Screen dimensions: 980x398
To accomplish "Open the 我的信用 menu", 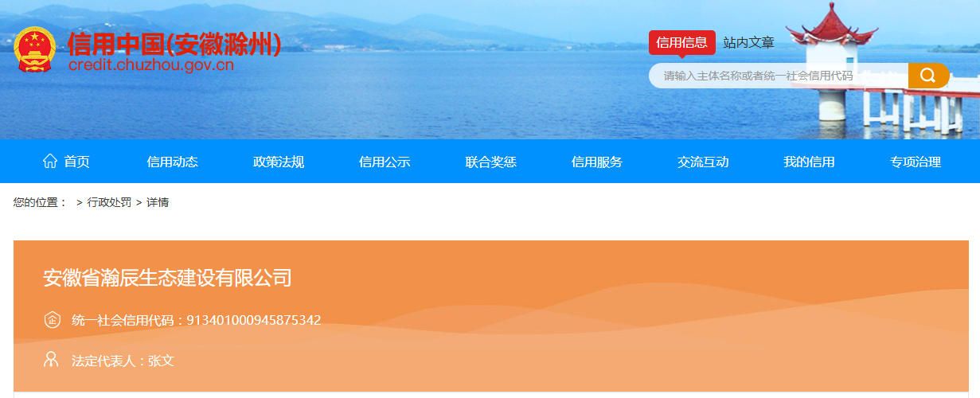I will coord(809,162).
